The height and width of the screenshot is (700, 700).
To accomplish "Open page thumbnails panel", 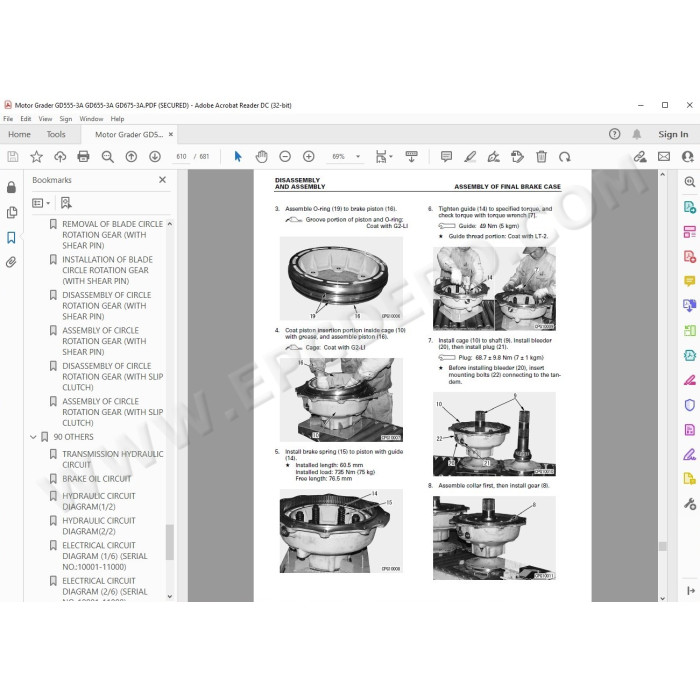I will pyautogui.click(x=12, y=212).
